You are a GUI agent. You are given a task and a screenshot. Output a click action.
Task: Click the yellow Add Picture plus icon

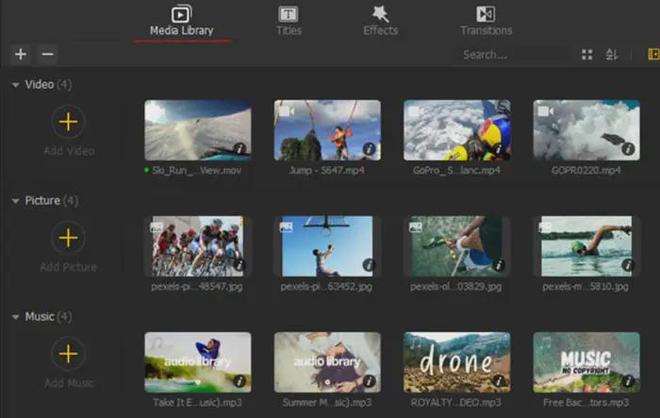tap(68, 238)
